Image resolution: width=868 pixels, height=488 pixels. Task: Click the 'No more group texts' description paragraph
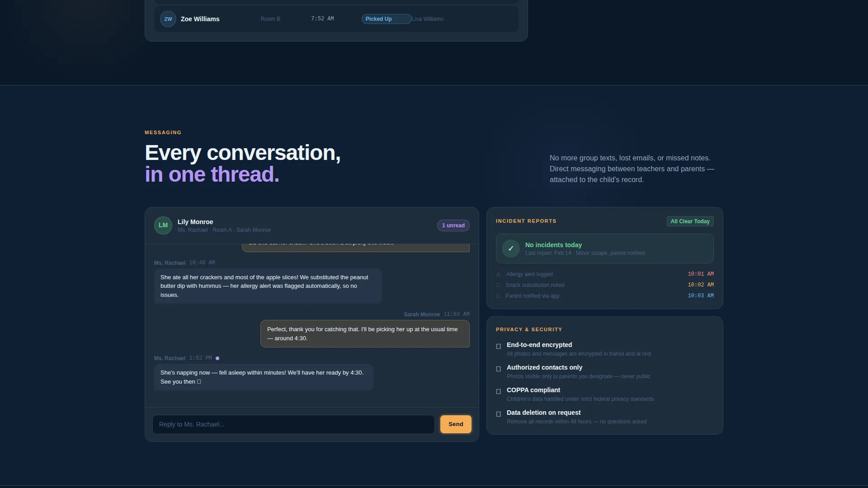pyautogui.click(x=632, y=169)
